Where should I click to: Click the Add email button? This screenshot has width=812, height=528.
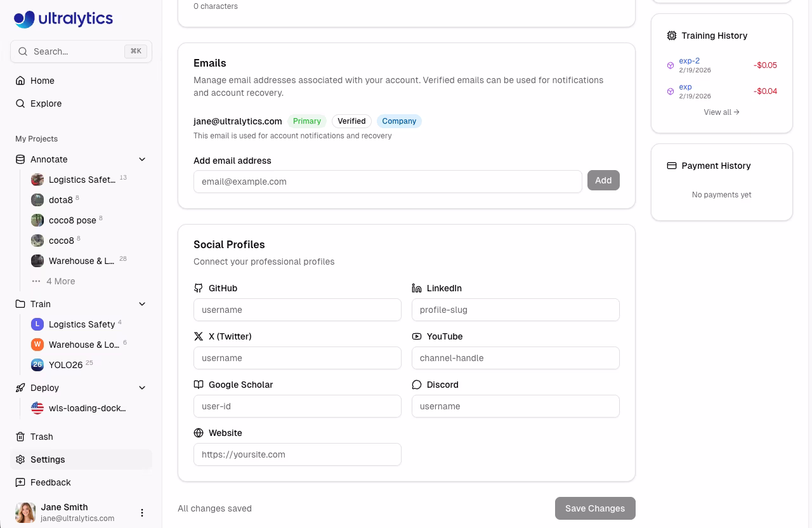(603, 181)
